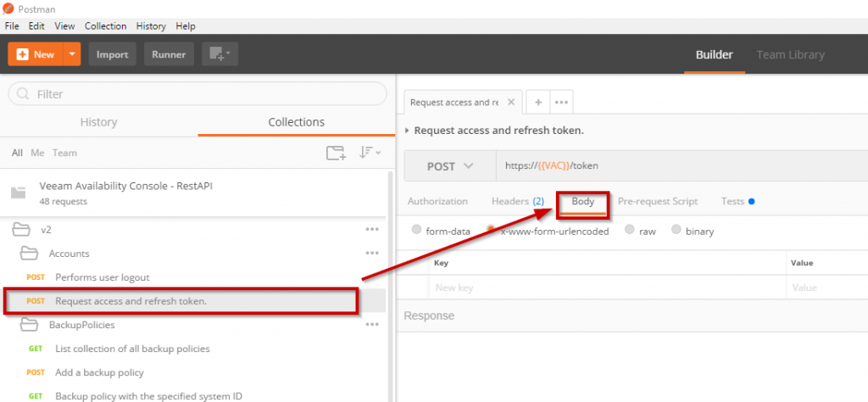Screen dimensions: 868x402
Task: Select the binary radio button
Action: pos(676,230)
